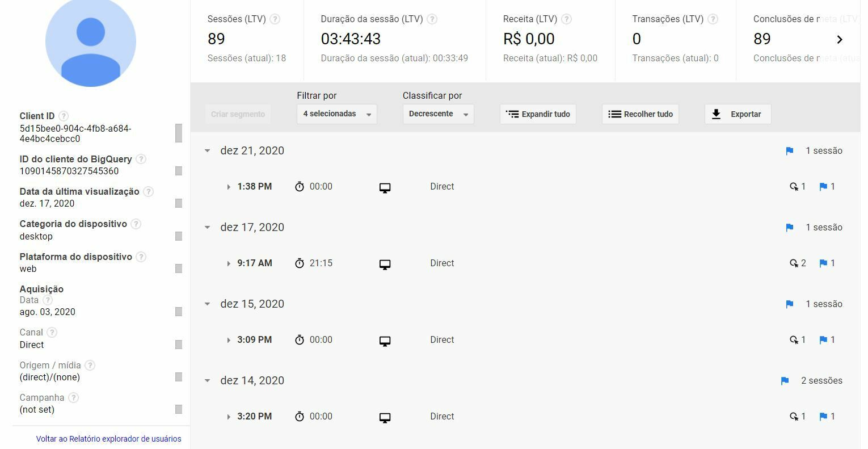The width and height of the screenshot is (868, 449).
Task: Collapse the dez 17, 2020 date group
Action: click(207, 227)
